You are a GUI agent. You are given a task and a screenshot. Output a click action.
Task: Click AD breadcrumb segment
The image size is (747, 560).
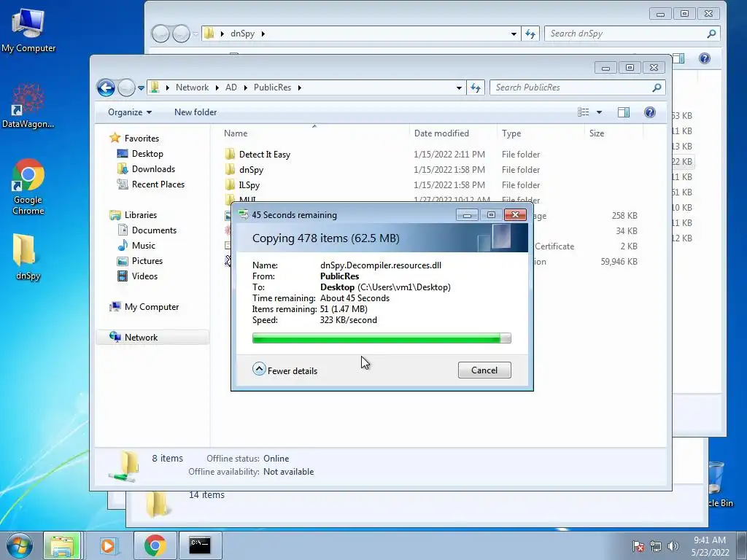coord(231,87)
